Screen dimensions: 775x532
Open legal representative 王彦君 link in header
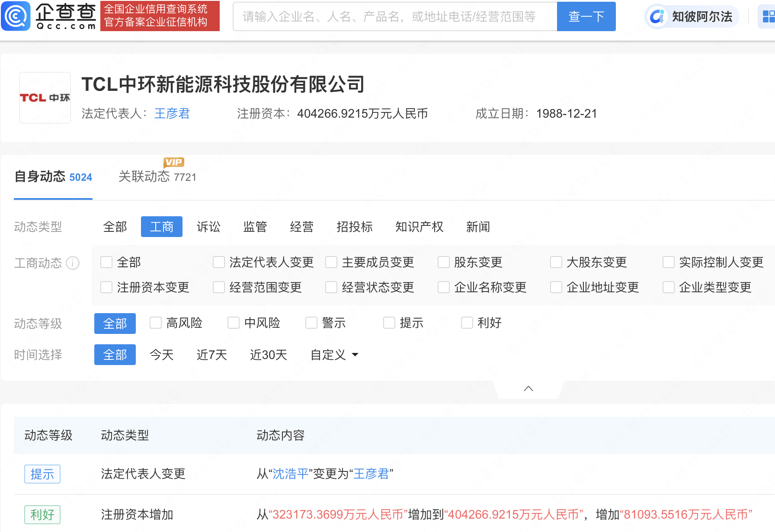172,113
